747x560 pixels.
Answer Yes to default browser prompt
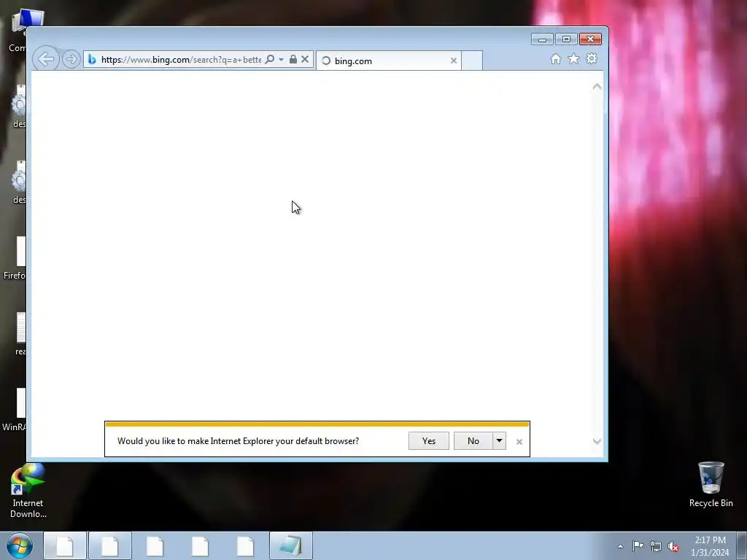coord(429,441)
